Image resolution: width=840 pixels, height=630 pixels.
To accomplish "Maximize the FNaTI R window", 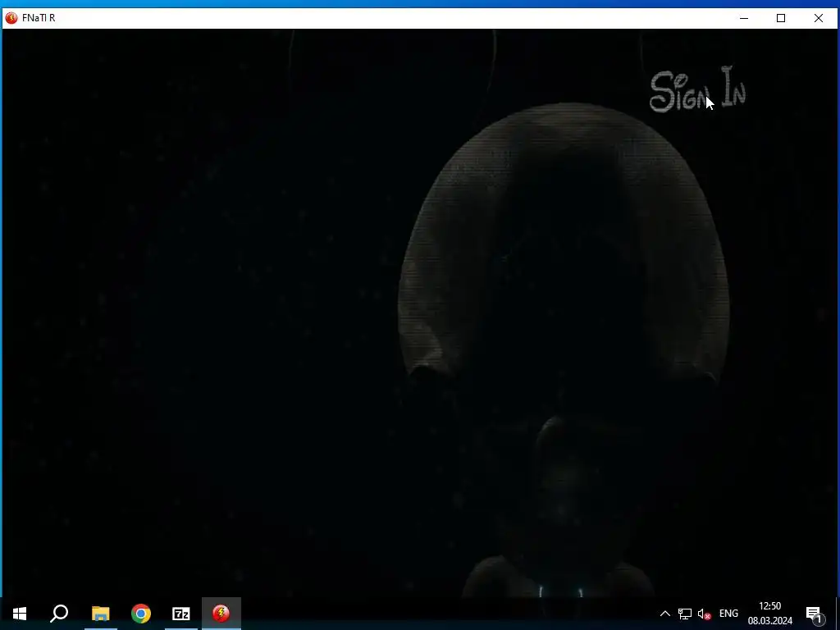I will 781,18.
